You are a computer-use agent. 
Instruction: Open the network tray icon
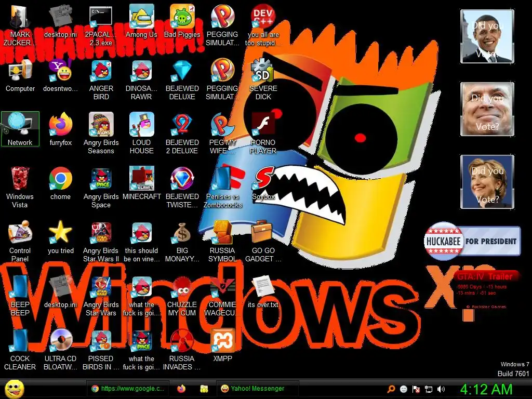(x=429, y=389)
